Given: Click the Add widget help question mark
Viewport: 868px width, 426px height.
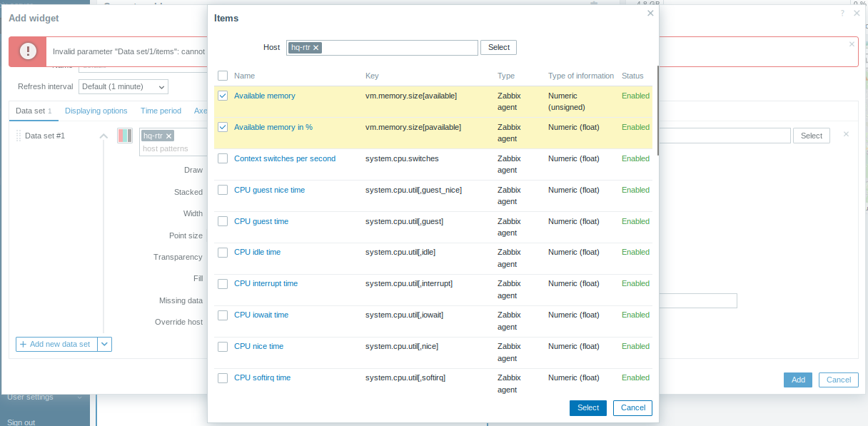Looking at the screenshot, I should 842,13.
